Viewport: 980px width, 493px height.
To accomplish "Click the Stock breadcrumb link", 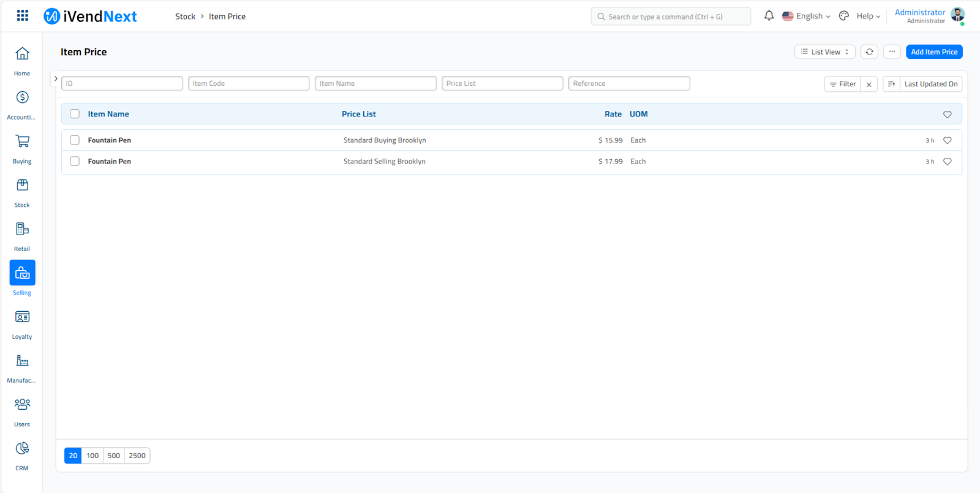I will point(185,17).
